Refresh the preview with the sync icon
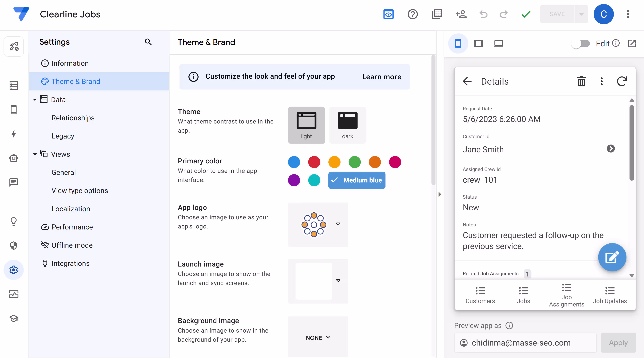The height and width of the screenshot is (358, 644). pyautogui.click(x=622, y=81)
